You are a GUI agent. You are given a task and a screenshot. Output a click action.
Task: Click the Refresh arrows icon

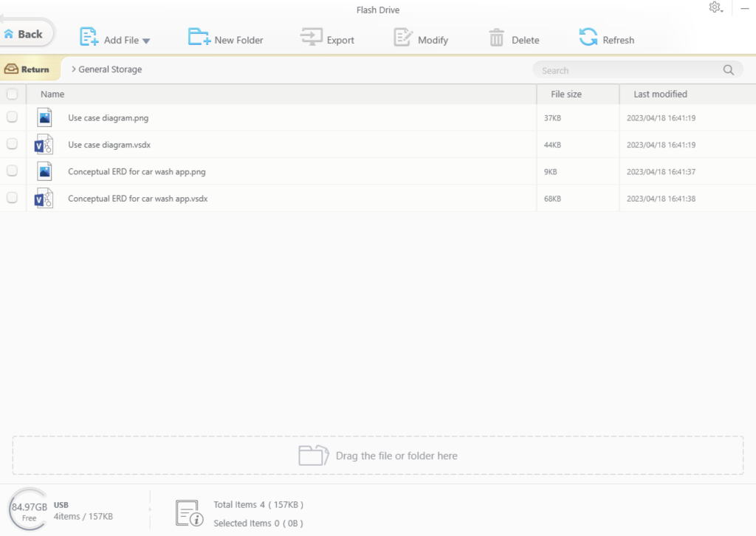588,37
